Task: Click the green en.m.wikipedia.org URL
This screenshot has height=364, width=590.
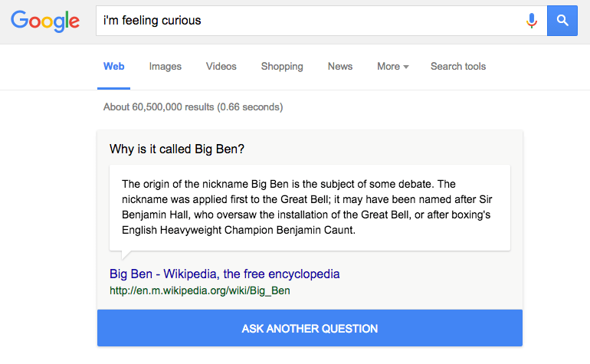Action: 200,290
